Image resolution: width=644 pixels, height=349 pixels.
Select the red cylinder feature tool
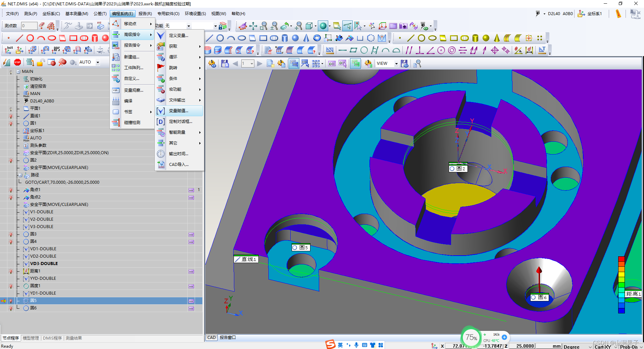coord(95,38)
